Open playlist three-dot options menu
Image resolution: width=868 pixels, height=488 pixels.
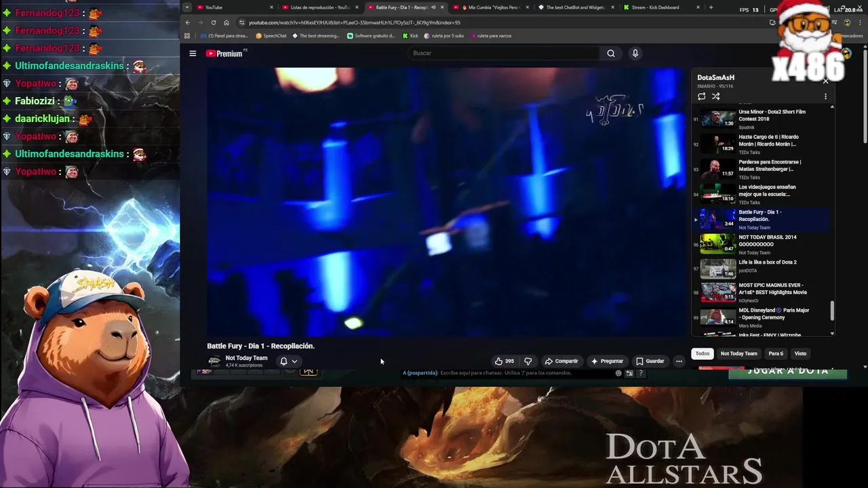pyautogui.click(x=825, y=96)
